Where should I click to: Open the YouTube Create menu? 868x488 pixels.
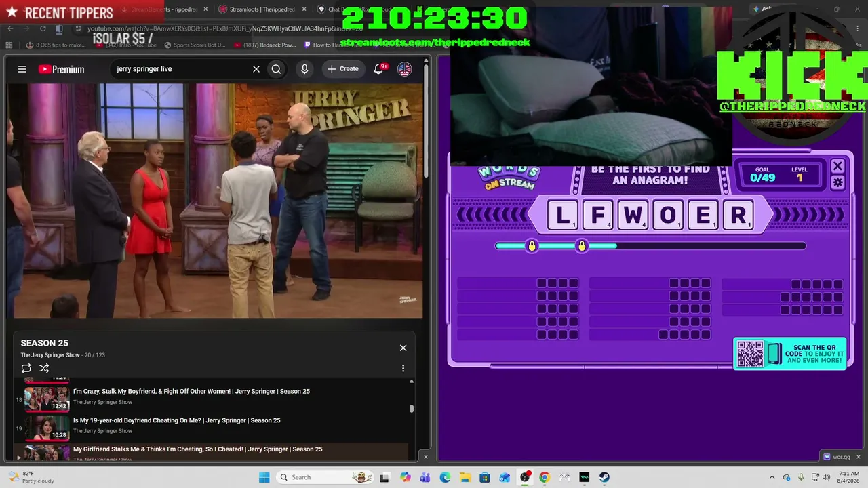(343, 69)
